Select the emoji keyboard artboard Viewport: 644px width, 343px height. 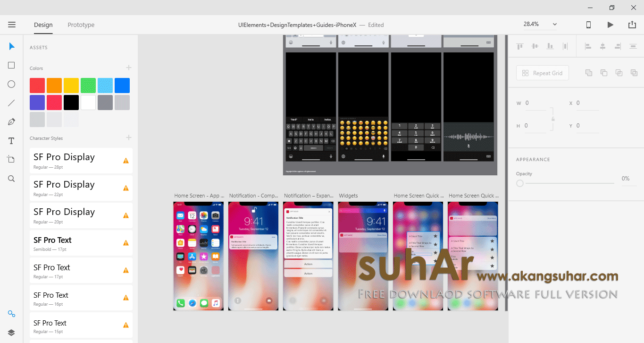click(363, 107)
